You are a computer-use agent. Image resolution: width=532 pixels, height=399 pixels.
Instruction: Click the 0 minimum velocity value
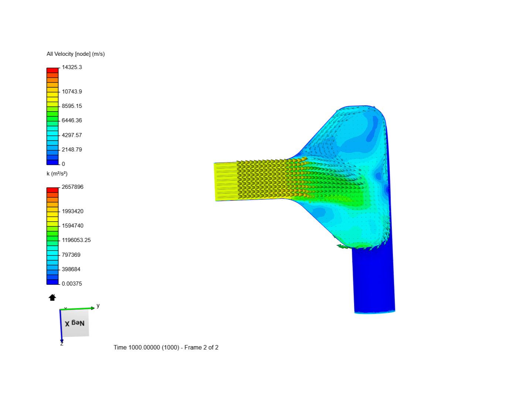tap(63, 164)
